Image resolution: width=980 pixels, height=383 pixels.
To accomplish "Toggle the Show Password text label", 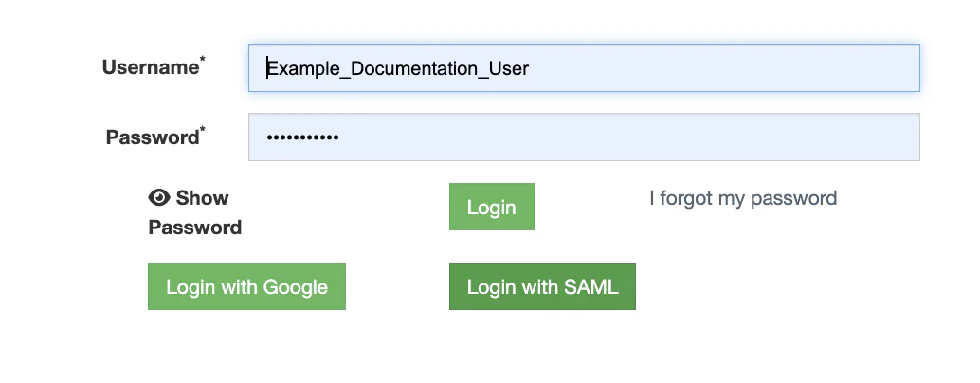I will coord(195,212).
